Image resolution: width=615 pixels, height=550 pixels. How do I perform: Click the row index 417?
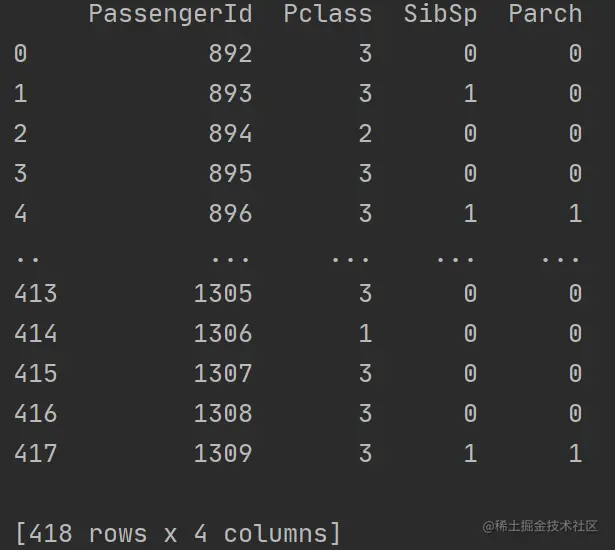pyautogui.click(x=36, y=454)
